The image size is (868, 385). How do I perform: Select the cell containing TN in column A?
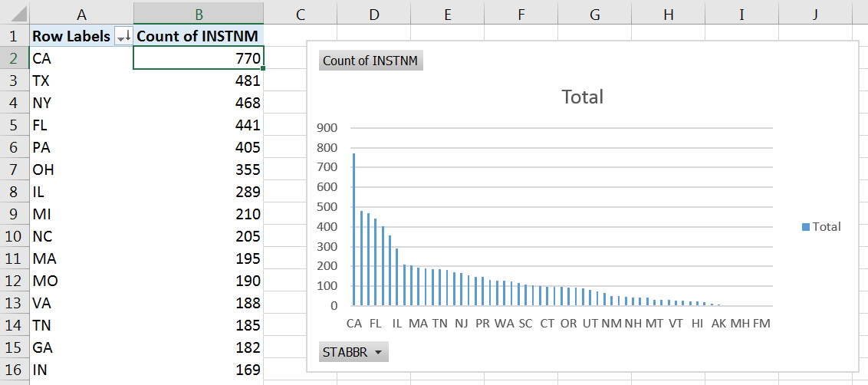point(81,325)
